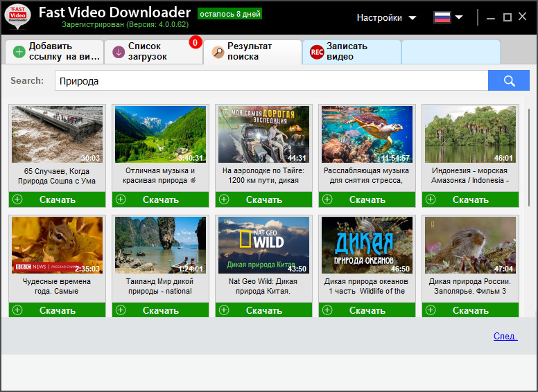Download the Индонезия морская Амазонка video

[x=470, y=199]
